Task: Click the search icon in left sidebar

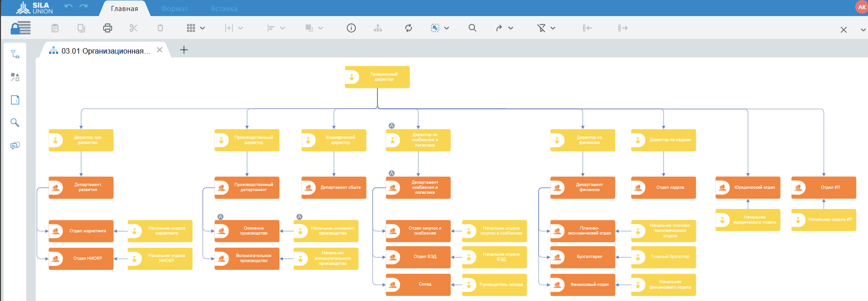Action: coord(15,123)
